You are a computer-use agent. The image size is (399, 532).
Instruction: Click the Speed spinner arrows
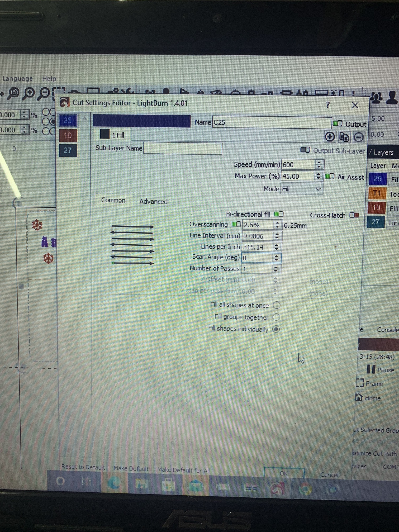click(319, 164)
